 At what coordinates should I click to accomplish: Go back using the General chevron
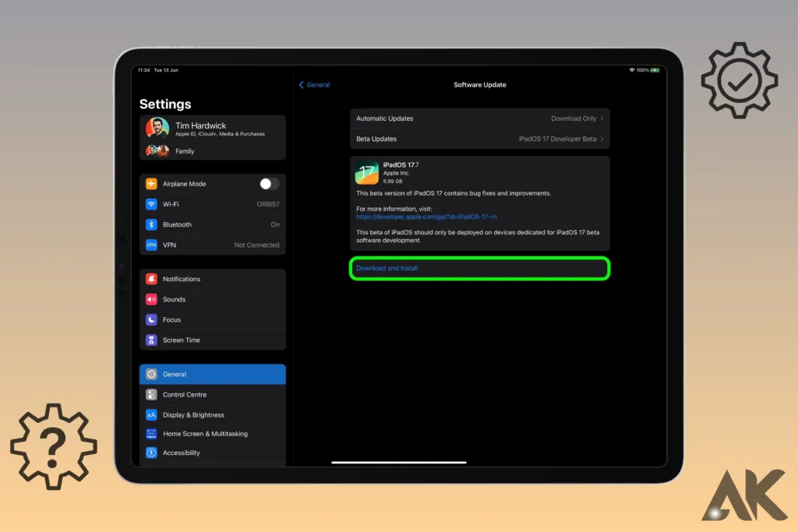(x=314, y=84)
